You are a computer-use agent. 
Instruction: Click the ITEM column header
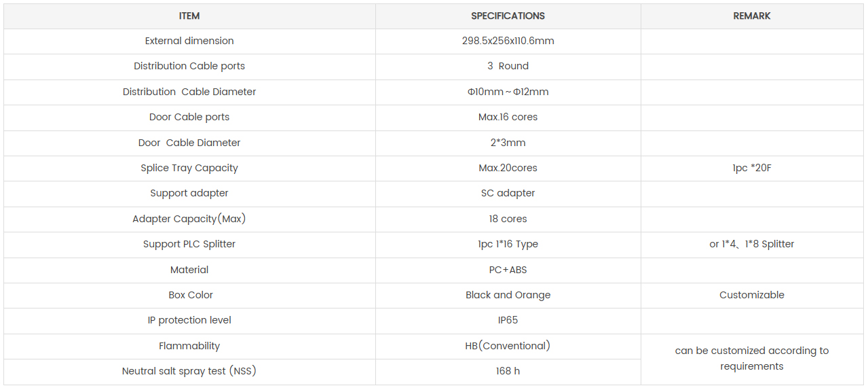pyautogui.click(x=189, y=16)
